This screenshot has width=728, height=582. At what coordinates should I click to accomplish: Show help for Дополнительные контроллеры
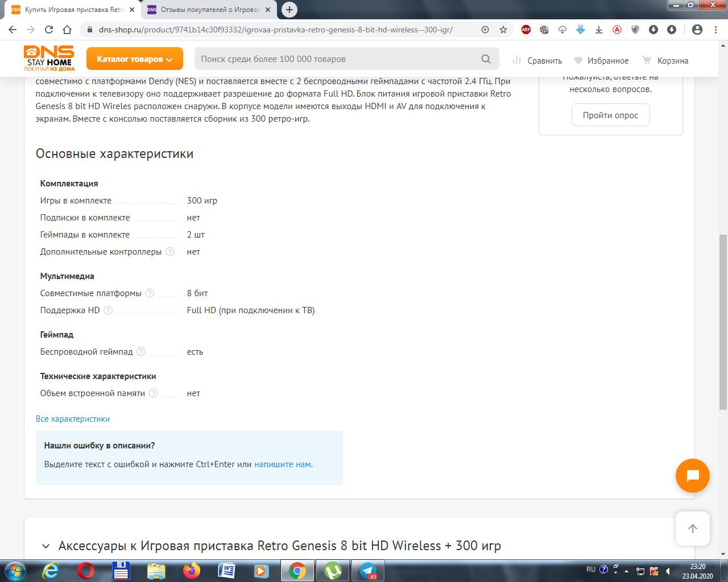[170, 251]
